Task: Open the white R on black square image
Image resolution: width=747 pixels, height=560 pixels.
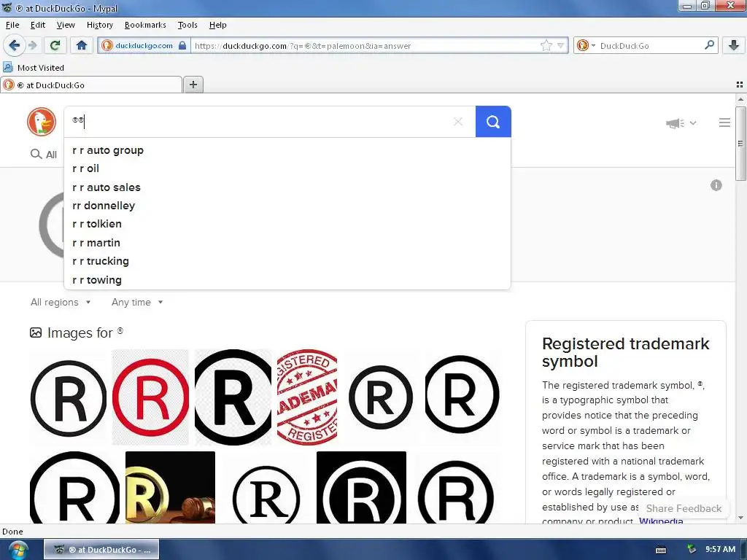Action: (x=361, y=487)
